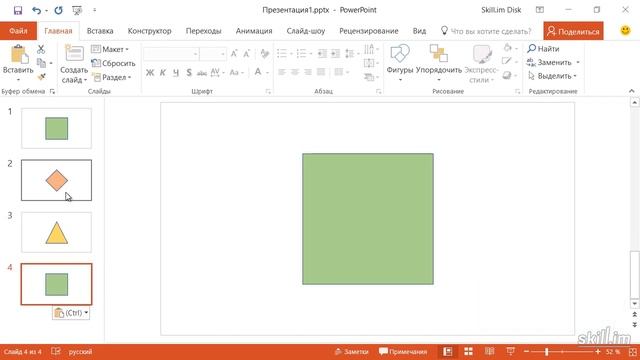Viewport: 640px width, 360px height.
Task: Start slideshow from the quick access toolbar
Action: coord(77,10)
